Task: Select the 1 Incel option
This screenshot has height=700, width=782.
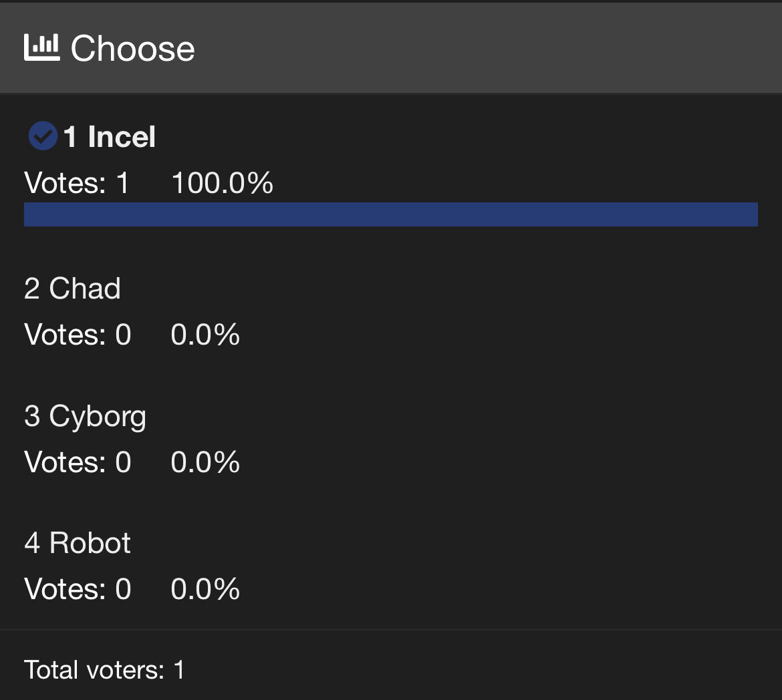Action: (110, 137)
